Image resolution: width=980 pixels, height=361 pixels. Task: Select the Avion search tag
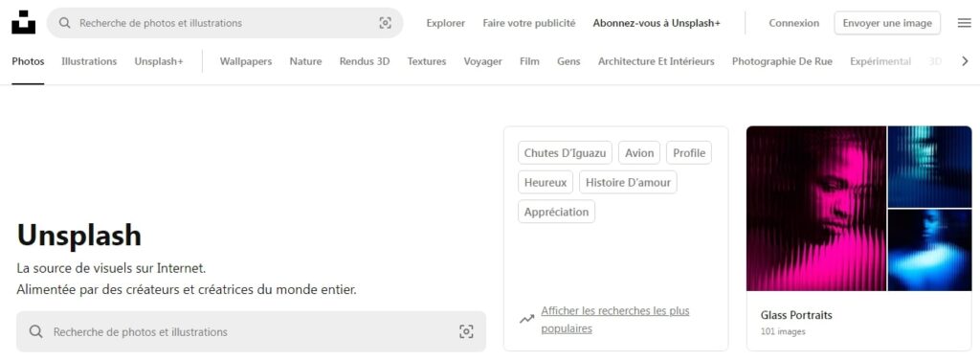tap(639, 152)
